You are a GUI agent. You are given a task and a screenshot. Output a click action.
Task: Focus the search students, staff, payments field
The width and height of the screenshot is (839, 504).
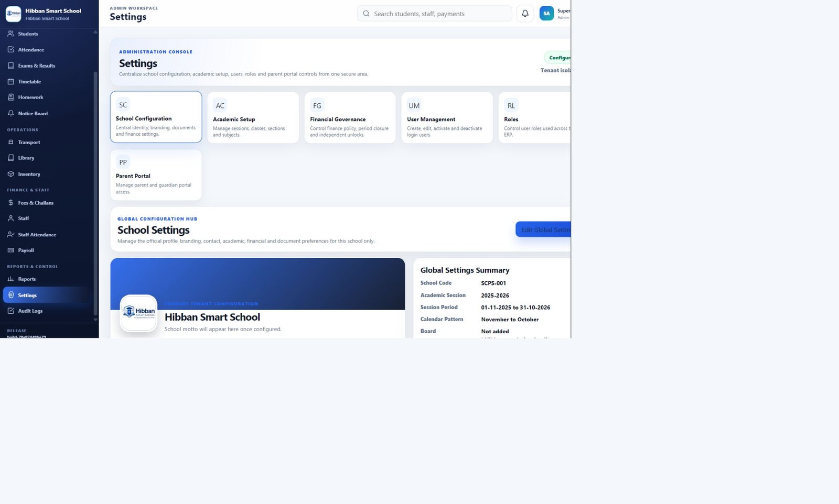point(434,14)
